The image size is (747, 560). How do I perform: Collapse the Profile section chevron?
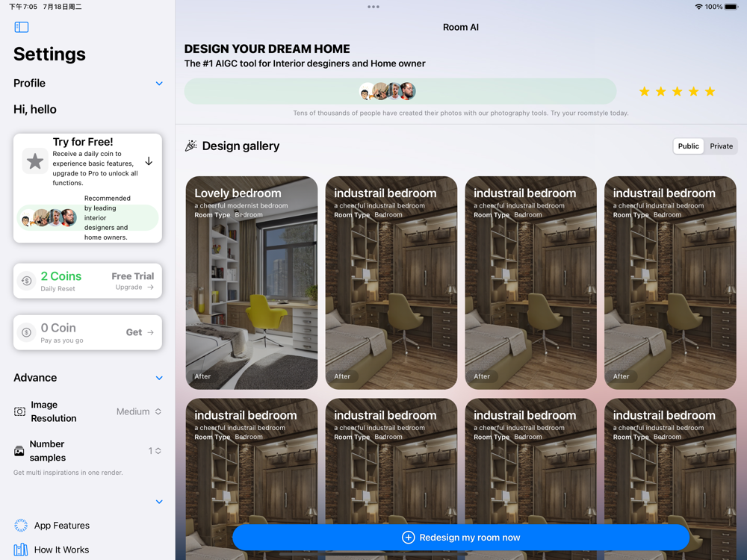pyautogui.click(x=159, y=84)
